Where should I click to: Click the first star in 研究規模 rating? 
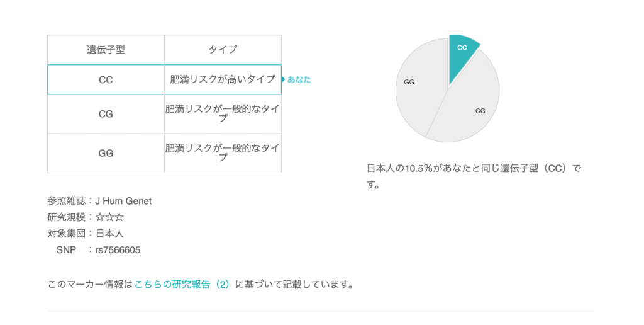[100, 217]
